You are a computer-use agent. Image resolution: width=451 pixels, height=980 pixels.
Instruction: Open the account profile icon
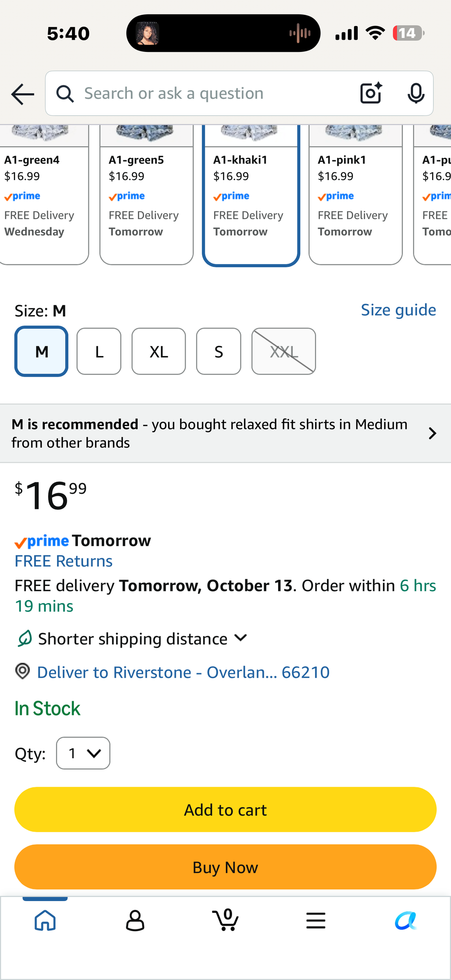[135, 920]
